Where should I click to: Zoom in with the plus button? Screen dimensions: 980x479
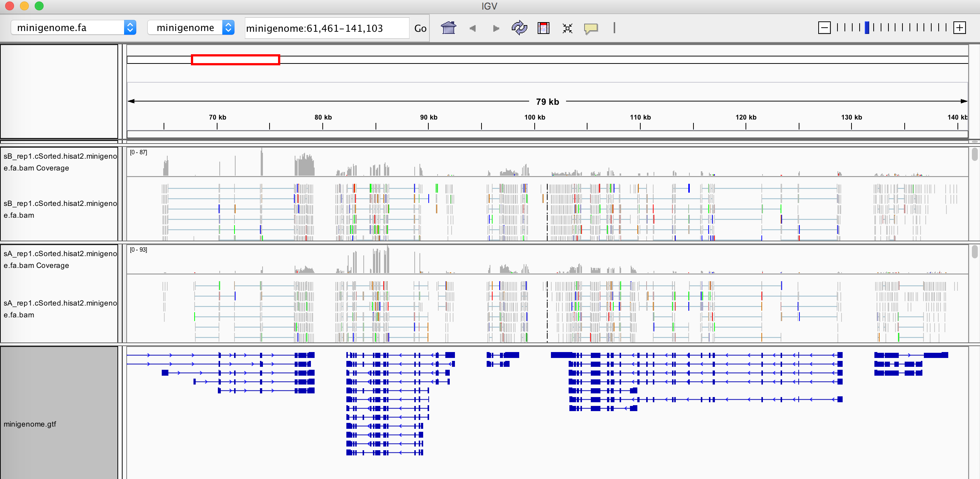[959, 28]
